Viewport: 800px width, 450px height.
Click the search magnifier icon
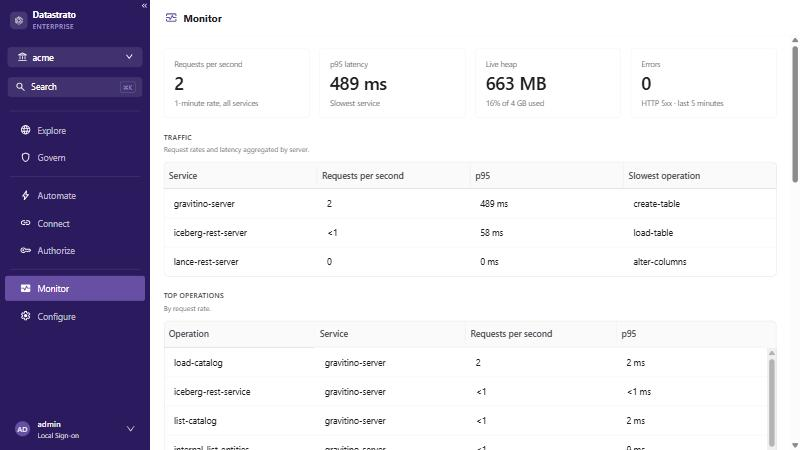pos(20,87)
